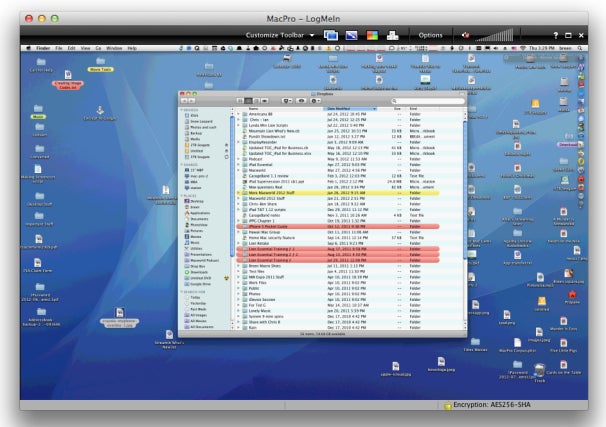Sort by the Size column header
Screen dimensions: 606x427
tap(397, 109)
